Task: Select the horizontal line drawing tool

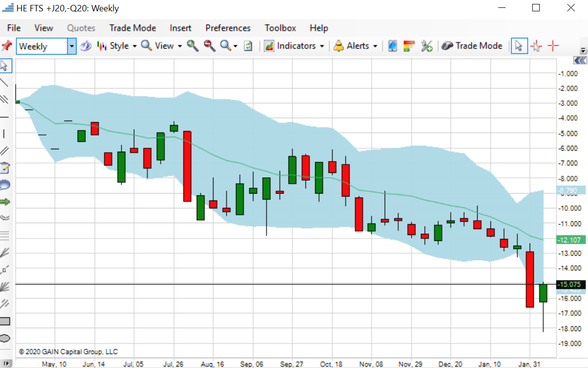Action: 5,117
